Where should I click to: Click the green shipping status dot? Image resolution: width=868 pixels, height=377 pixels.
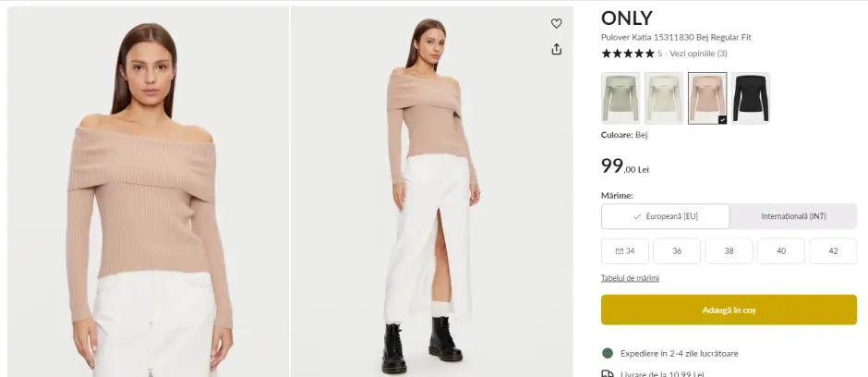608,353
